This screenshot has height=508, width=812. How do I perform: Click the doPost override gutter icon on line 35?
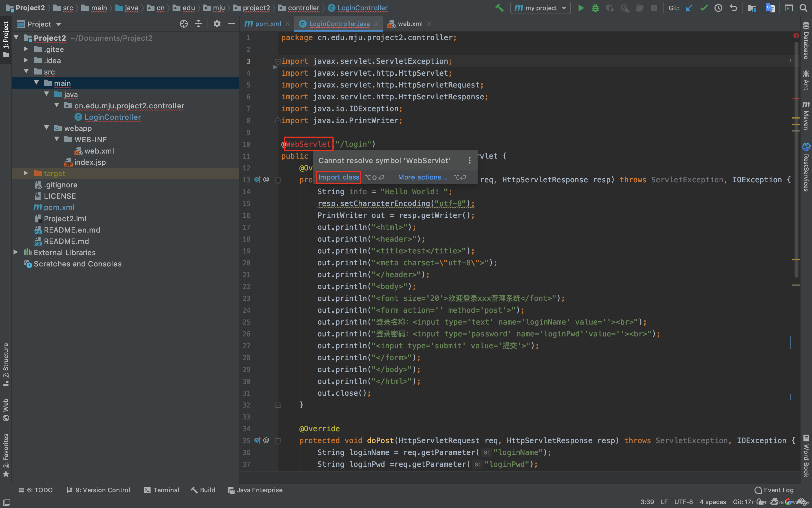(x=257, y=440)
